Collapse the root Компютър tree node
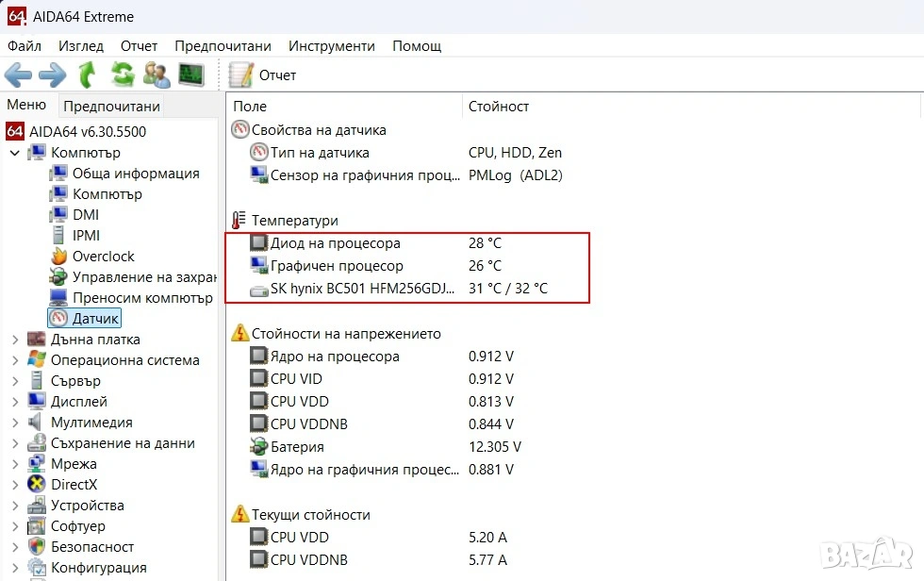This screenshot has width=924, height=581. pyautogui.click(x=15, y=153)
